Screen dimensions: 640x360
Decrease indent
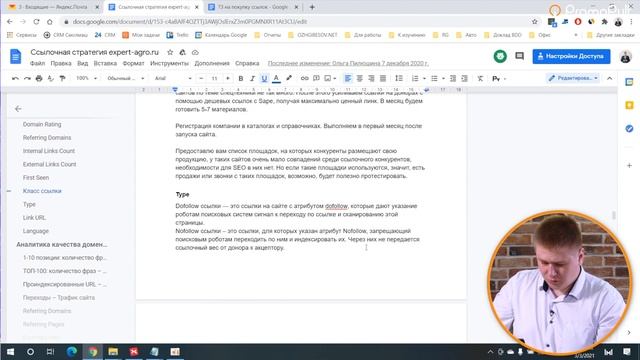[453, 78]
